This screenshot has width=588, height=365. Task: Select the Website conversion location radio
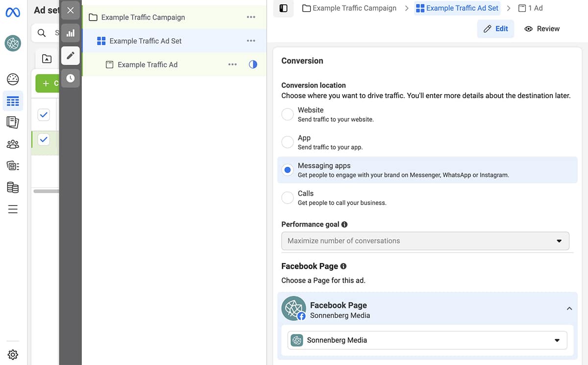288,115
